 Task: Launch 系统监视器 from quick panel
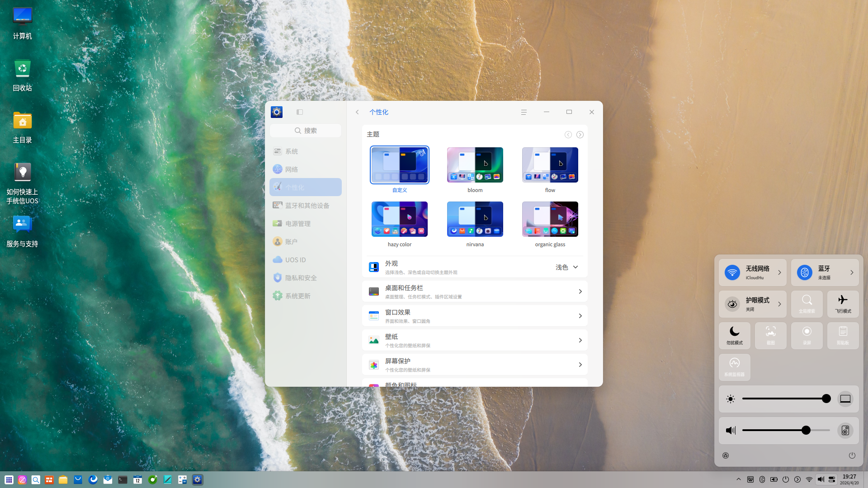tap(735, 367)
